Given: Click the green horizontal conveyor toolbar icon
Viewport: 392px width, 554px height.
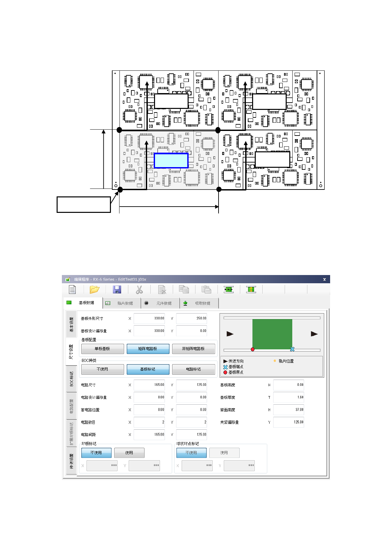Looking at the screenshot, I should click(229, 290).
